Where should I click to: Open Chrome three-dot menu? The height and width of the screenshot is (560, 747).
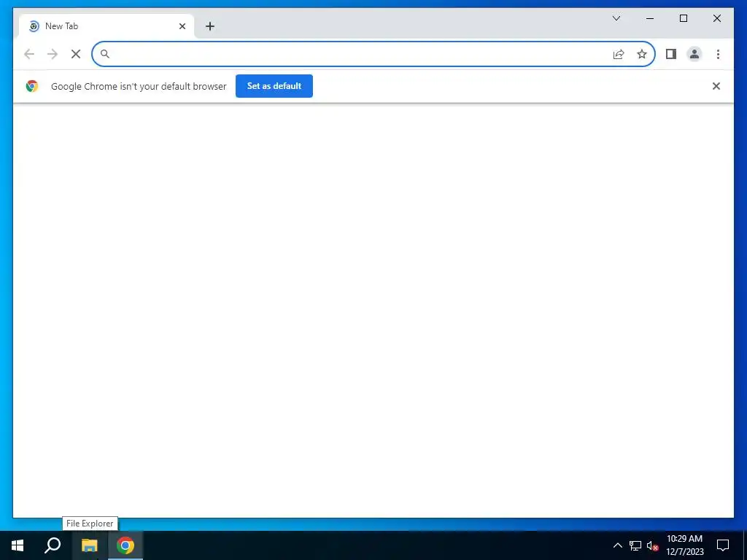click(x=718, y=54)
